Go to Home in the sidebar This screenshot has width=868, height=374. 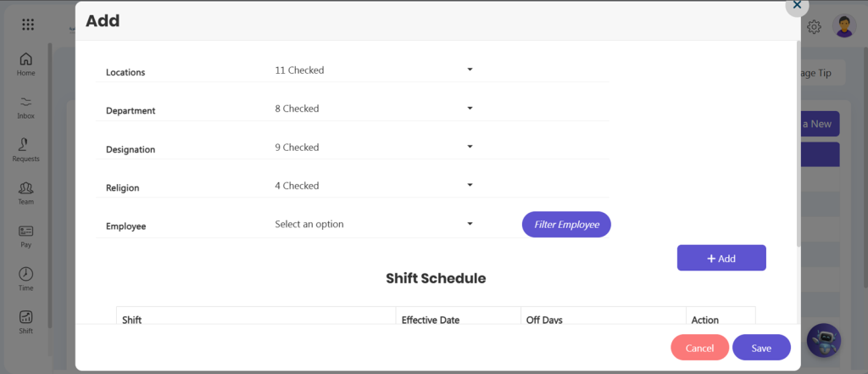26,64
